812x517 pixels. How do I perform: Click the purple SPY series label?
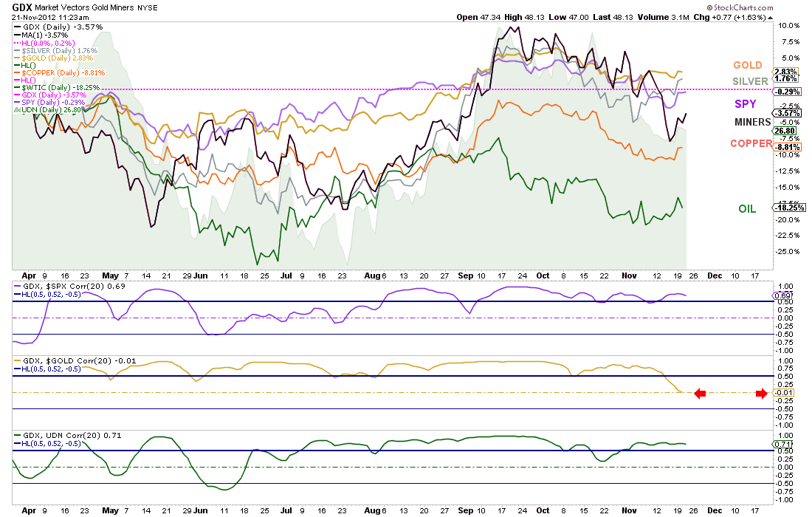pos(746,103)
